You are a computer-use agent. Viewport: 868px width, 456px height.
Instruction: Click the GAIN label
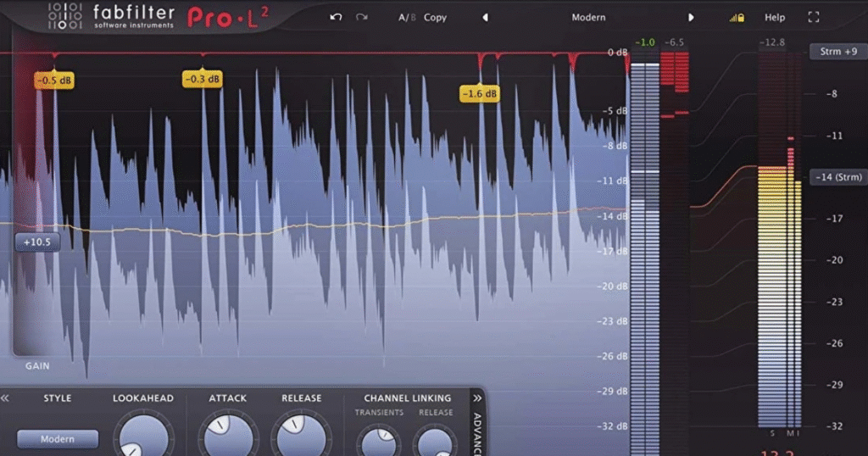pos(37,366)
